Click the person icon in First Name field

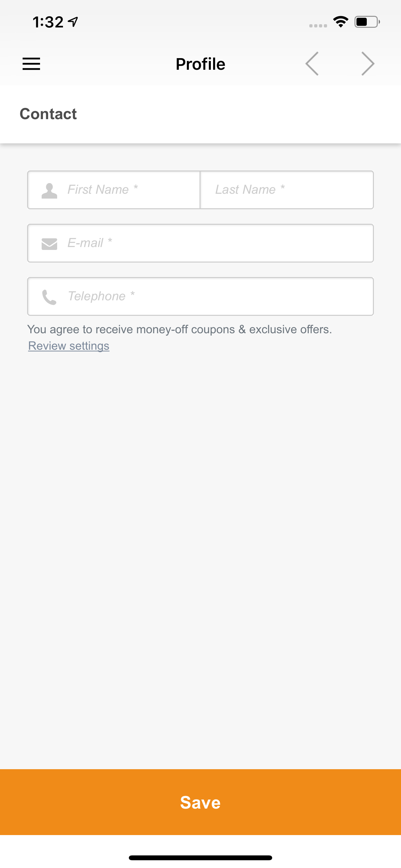pos(49,191)
